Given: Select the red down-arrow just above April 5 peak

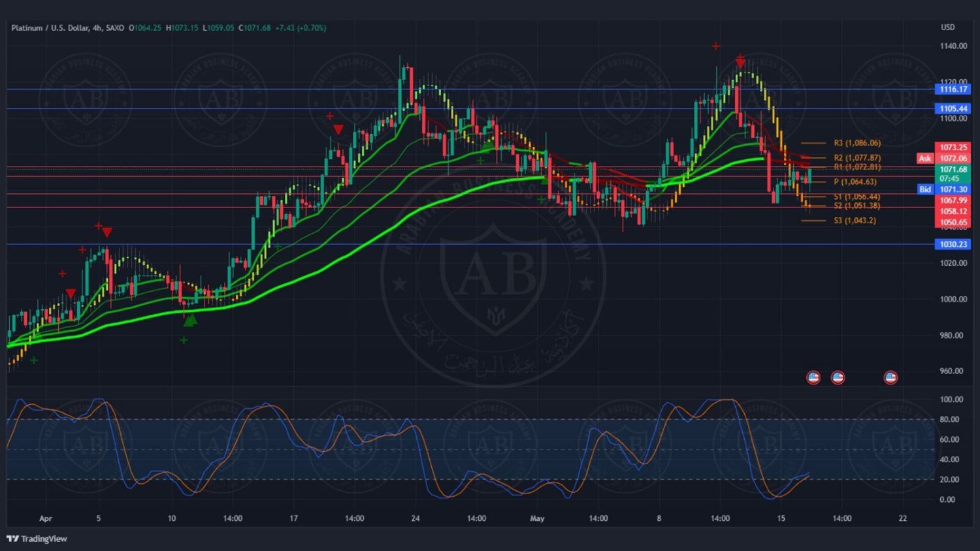Looking at the screenshot, I should [x=107, y=232].
